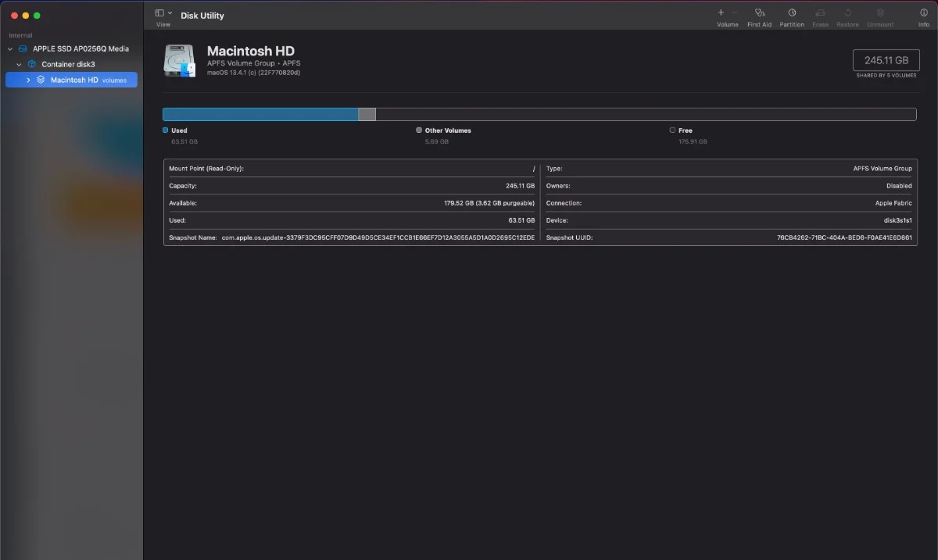The height and width of the screenshot is (560, 938).
Task: Click the Container disk3 cube icon
Action: (x=32, y=64)
